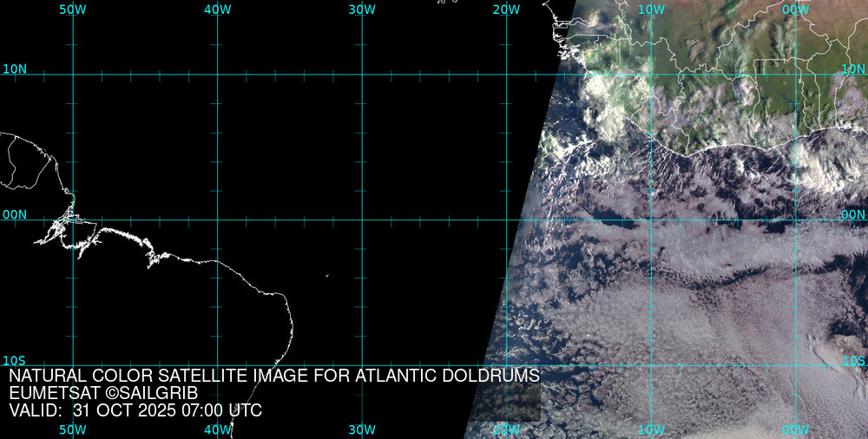Click the 'VALID: 31 OCT 2025 07:00 UTC' timestamp
This screenshot has width=868, height=439.
(x=135, y=410)
